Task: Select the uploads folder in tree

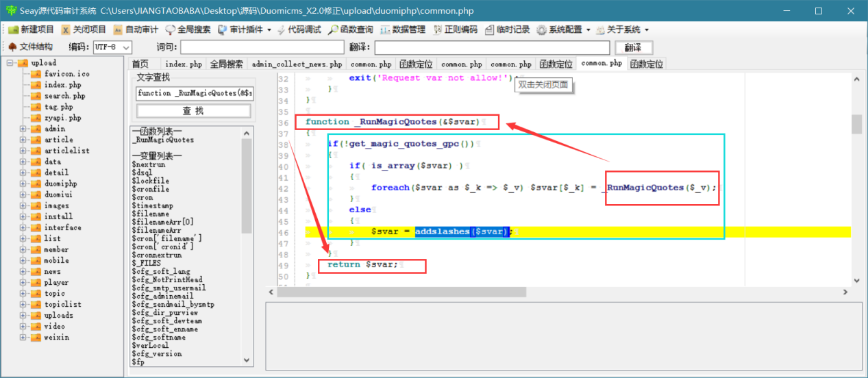Action: coord(59,315)
